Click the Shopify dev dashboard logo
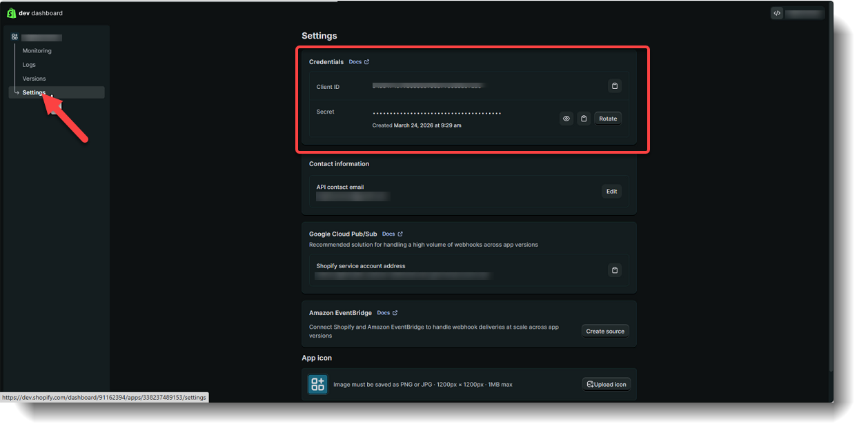Viewport: 868px width, 437px height. pyautogui.click(x=34, y=13)
